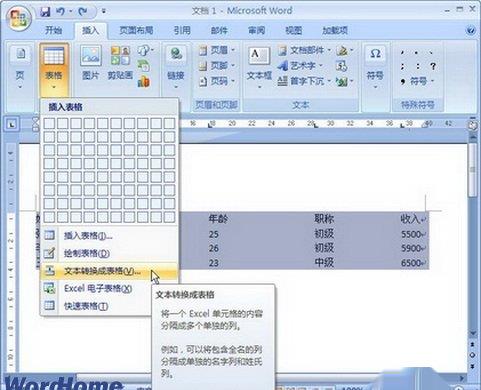This screenshot has width=481, height=390.
Task: Open the 页码 page number dropdown
Action: point(217,81)
